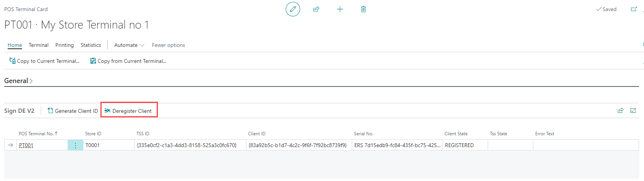Select the REGISTERED client state cell

(465, 145)
